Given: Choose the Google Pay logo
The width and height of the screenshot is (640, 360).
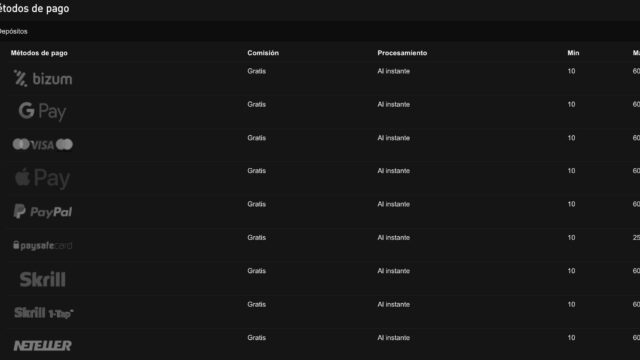Looking at the screenshot, I should [42, 111].
